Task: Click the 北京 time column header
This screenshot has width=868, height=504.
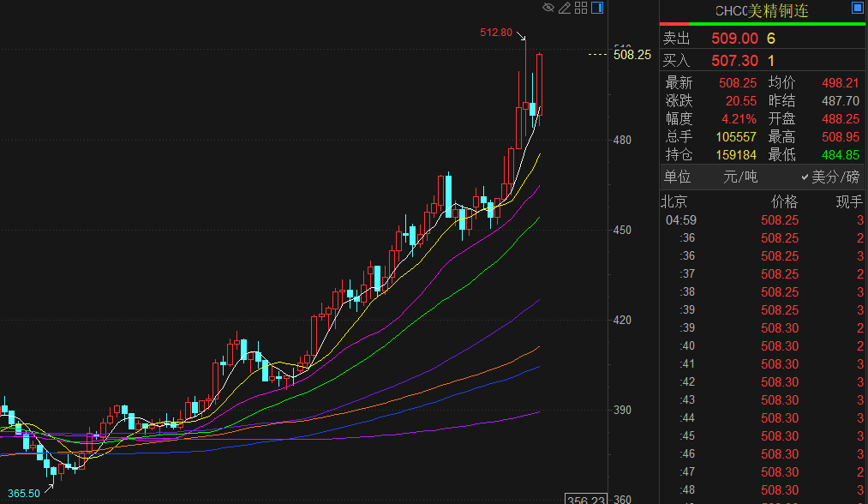Action: click(x=673, y=201)
